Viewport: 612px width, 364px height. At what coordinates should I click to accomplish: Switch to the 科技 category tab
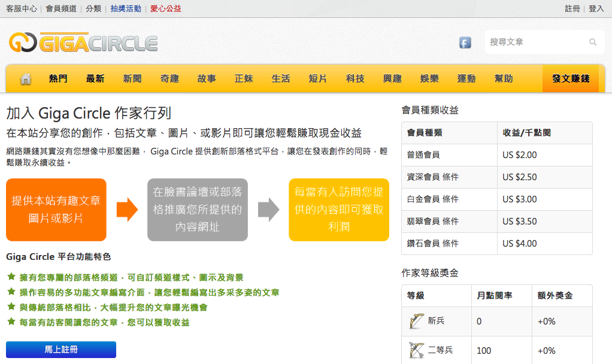[355, 79]
